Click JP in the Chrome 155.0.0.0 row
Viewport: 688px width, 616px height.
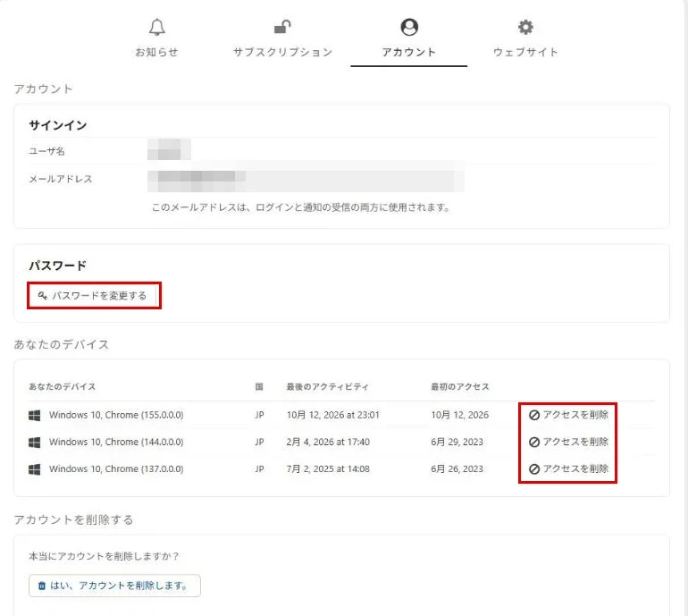point(259,415)
